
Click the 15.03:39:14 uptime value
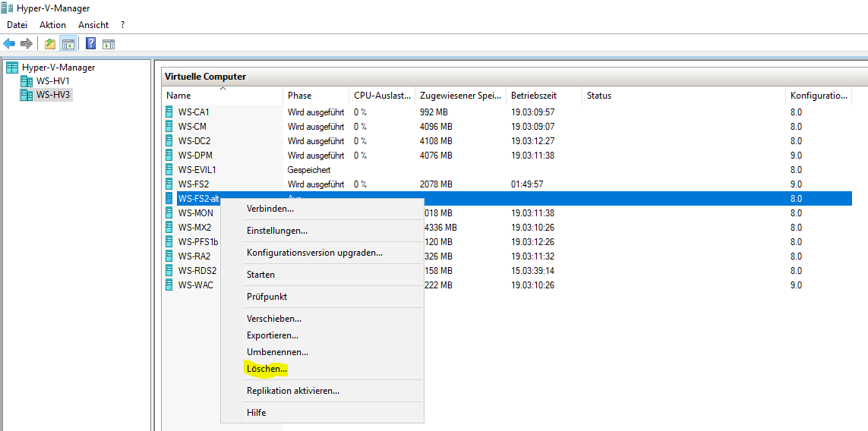click(x=532, y=271)
